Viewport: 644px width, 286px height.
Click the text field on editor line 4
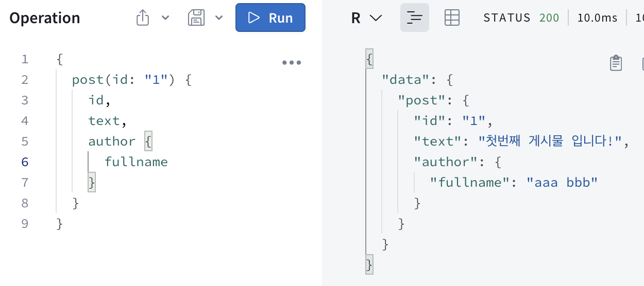(x=104, y=121)
